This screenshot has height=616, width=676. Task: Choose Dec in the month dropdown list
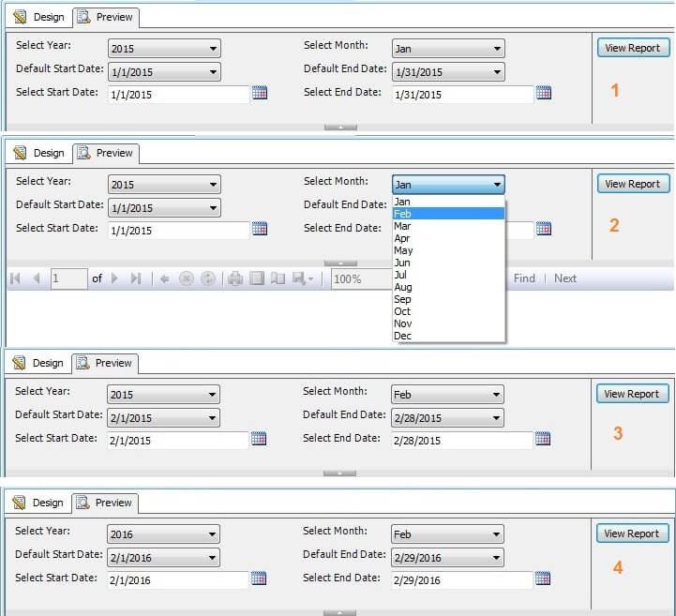[448, 336]
